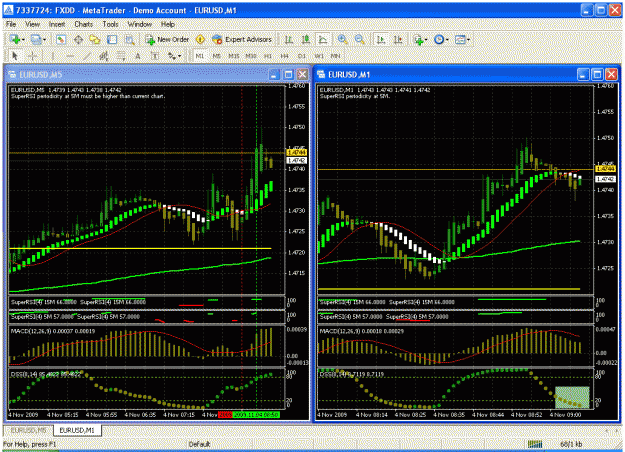Launch MetaEditor via the yellow diamond icon

200,39
